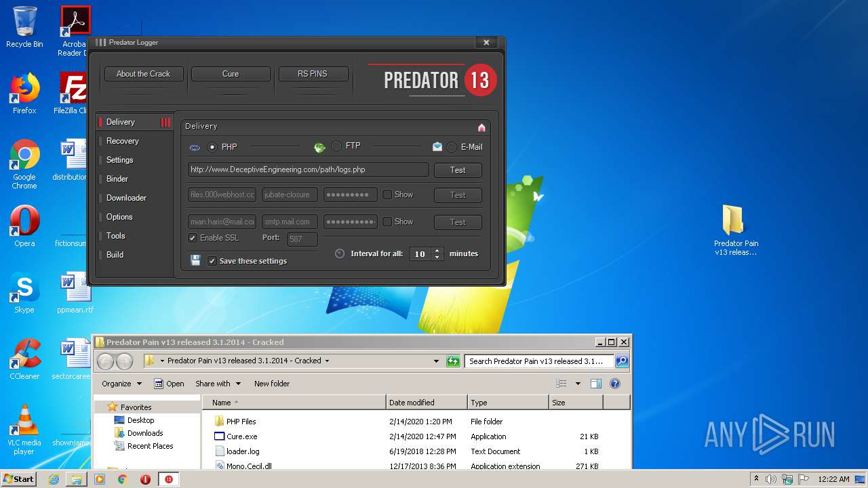
Task: Select the Google Chrome desktop icon
Action: click(x=24, y=164)
